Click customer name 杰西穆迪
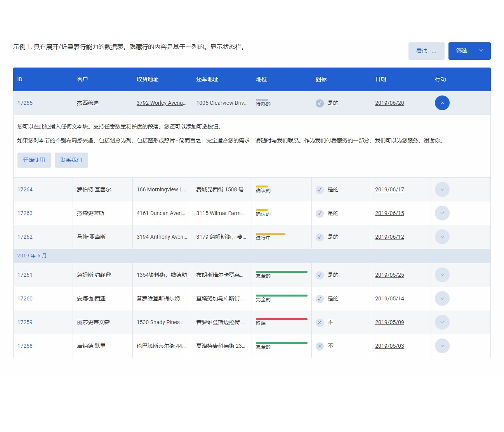Image resolution: width=504 pixels, height=432 pixels. (88, 103)
